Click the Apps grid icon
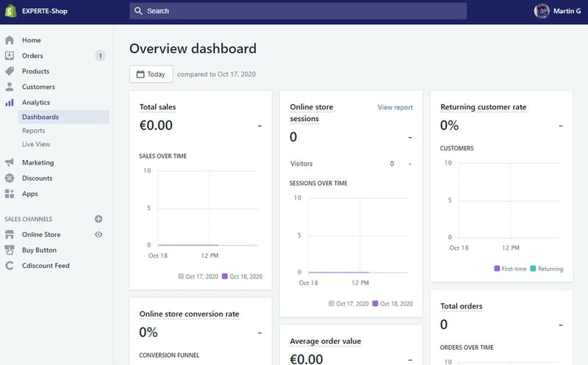This screenshot has height=365, width=588. [10, 193]
